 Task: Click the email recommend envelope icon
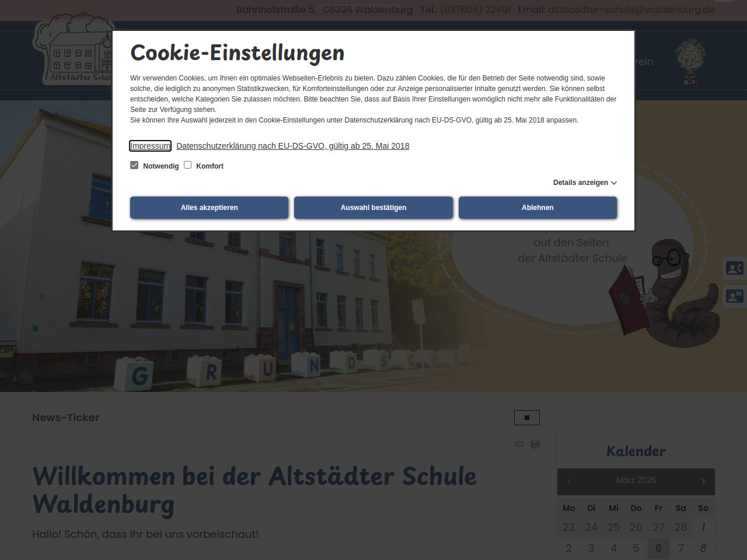pyautogui.click(x=519, y=444)
